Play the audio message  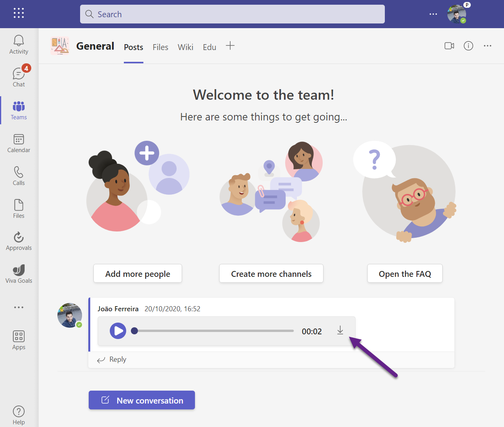[x=118, y=331]
